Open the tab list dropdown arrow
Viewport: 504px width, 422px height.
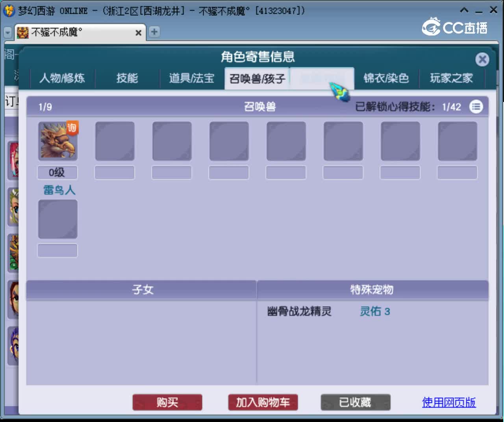(7, 32)
